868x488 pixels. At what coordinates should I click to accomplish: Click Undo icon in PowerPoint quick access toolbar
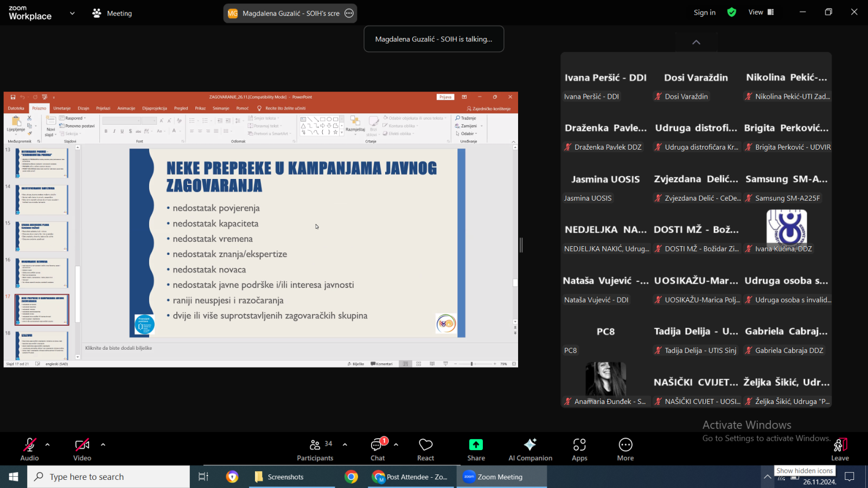coord(22,97)
